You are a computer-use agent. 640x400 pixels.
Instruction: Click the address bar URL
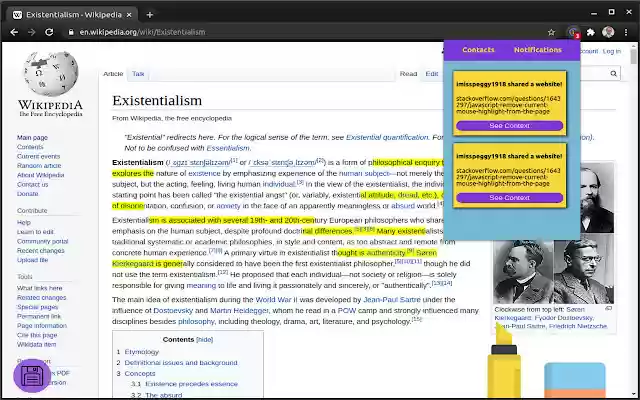point(142,32)
